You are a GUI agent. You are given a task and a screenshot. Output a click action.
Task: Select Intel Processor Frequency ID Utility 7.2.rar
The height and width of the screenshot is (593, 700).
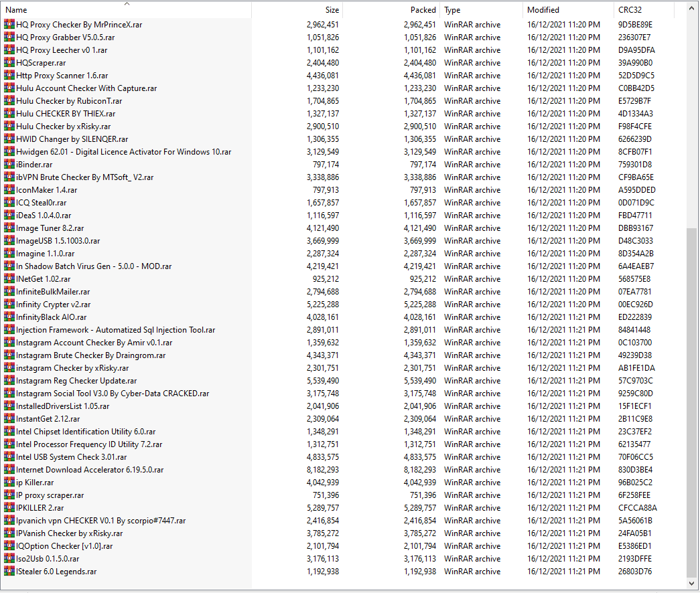tap(89, 444)
